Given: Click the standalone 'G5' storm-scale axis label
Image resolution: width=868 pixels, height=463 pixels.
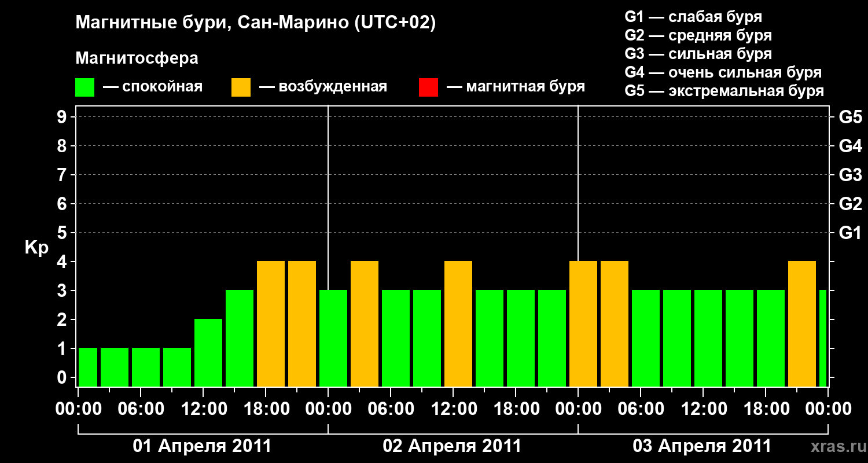Looking at the screenshot, I should [851, 117].
